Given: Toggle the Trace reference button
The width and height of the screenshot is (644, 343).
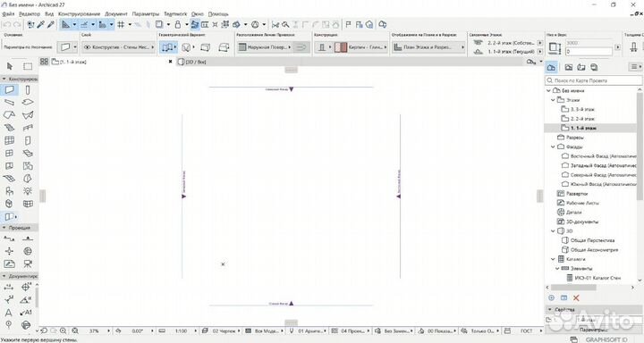Looking at the screenshot, I should 159,25.
